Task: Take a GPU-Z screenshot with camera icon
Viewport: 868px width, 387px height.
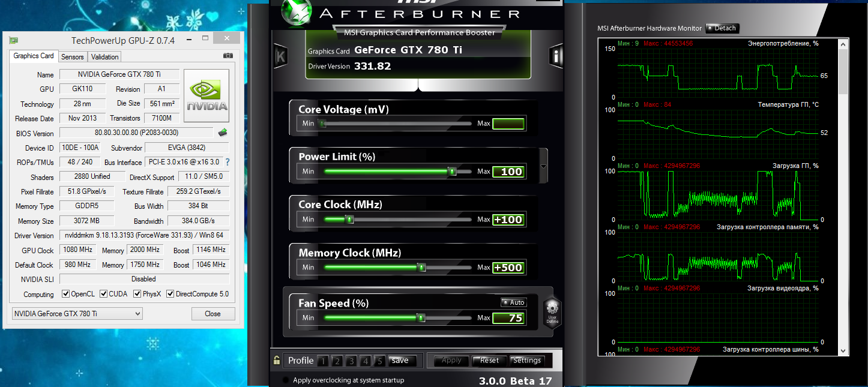Action: 228,56
